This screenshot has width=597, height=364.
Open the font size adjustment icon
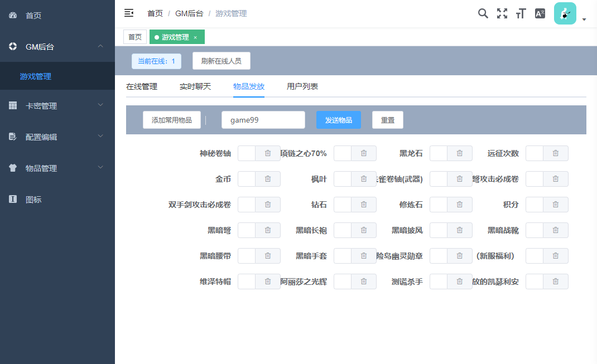[x=521, y=14]
